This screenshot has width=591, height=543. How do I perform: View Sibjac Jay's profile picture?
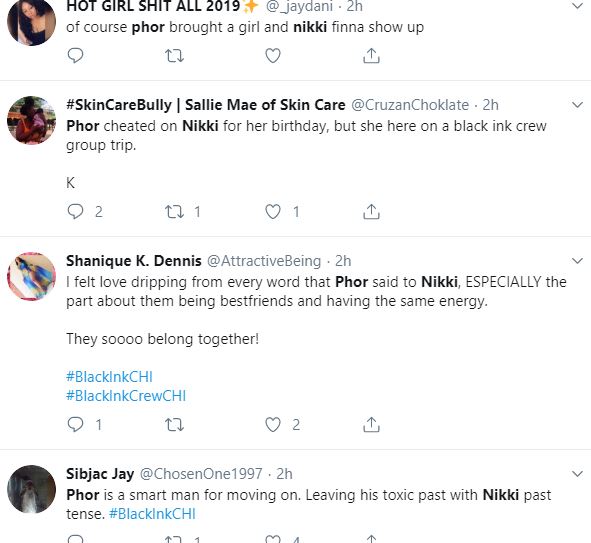[32, 489]
